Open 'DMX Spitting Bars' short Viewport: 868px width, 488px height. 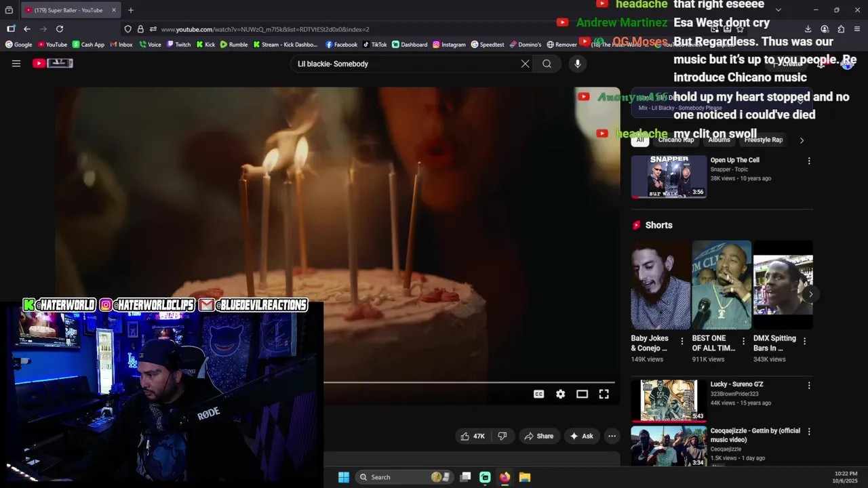783,285
